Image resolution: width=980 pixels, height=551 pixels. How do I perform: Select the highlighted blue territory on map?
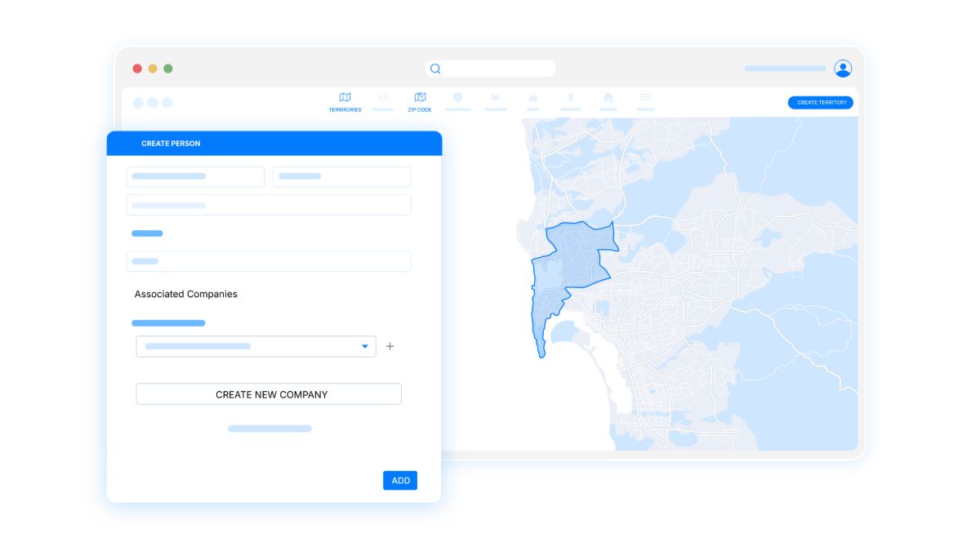click(572, 261)
